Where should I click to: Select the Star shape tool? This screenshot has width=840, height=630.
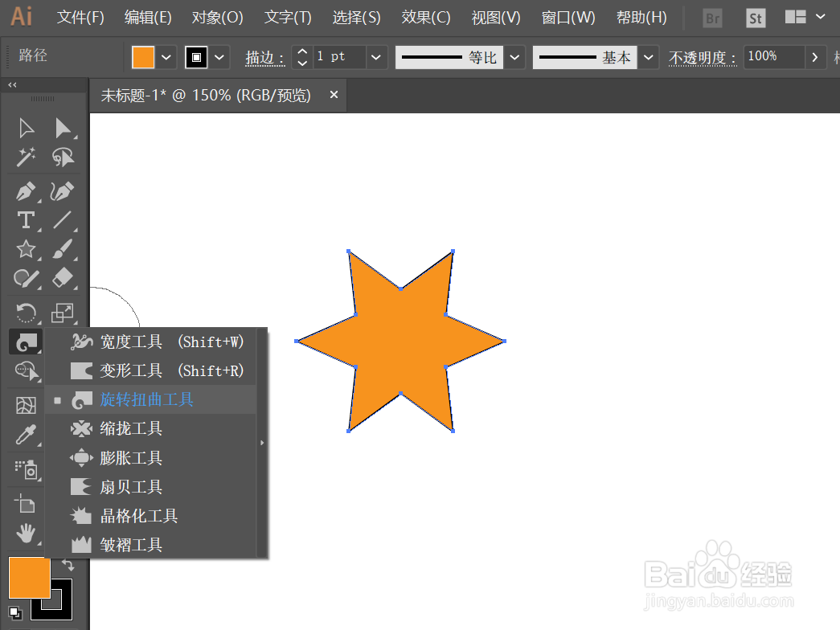pos(25,250)
